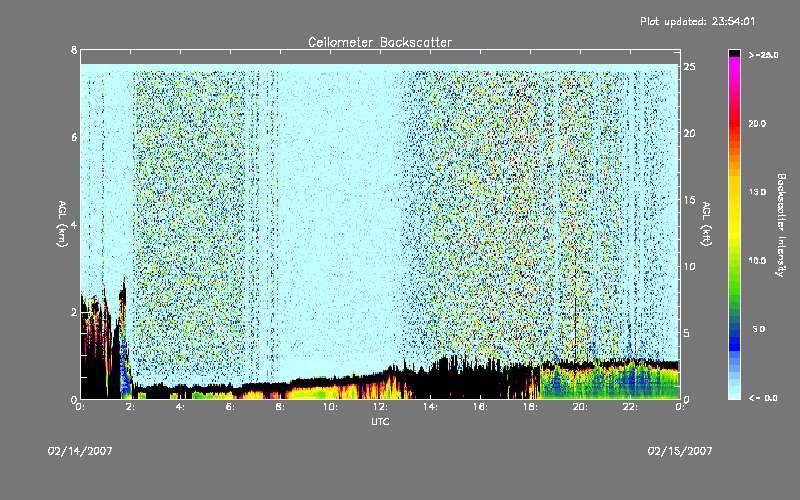Click the 'Backscatter Intensity' colorbar label
The height and width of the screenshot is (500, 800).
point(781,225)
